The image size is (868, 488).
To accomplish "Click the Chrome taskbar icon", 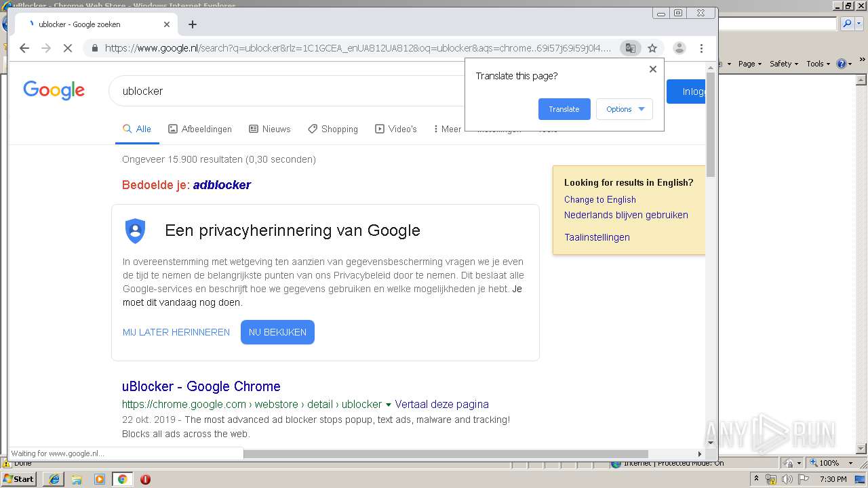I will (x=122, y=479).
